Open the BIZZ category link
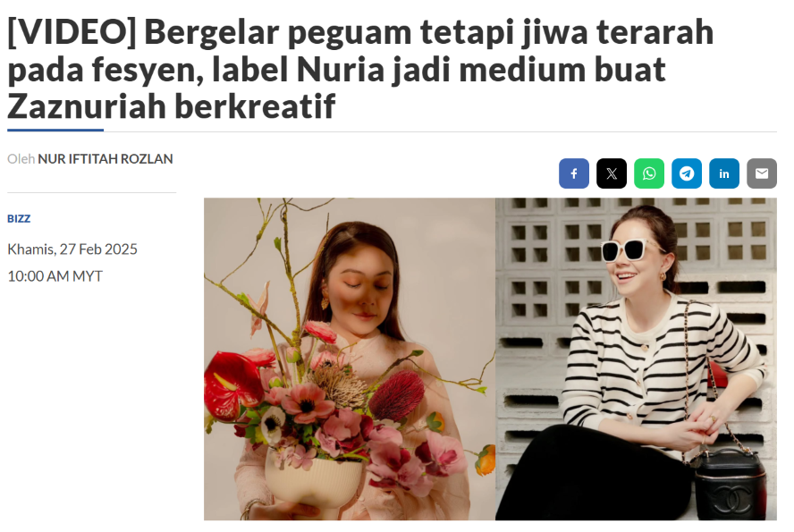 tap(19, 219)
